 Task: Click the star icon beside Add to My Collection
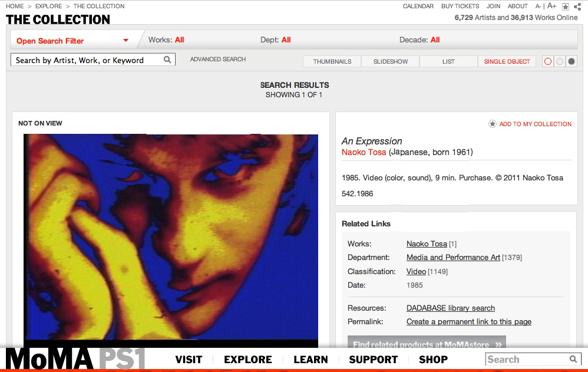493,124
